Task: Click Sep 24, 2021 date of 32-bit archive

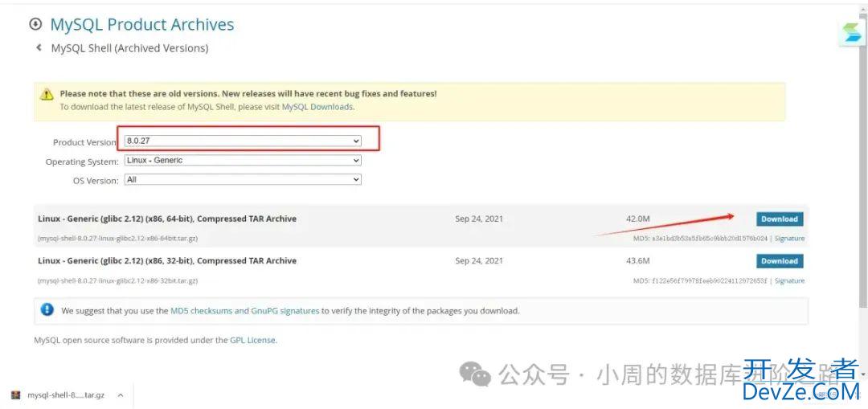Action: pyautogui.click(x=479, y=260)
